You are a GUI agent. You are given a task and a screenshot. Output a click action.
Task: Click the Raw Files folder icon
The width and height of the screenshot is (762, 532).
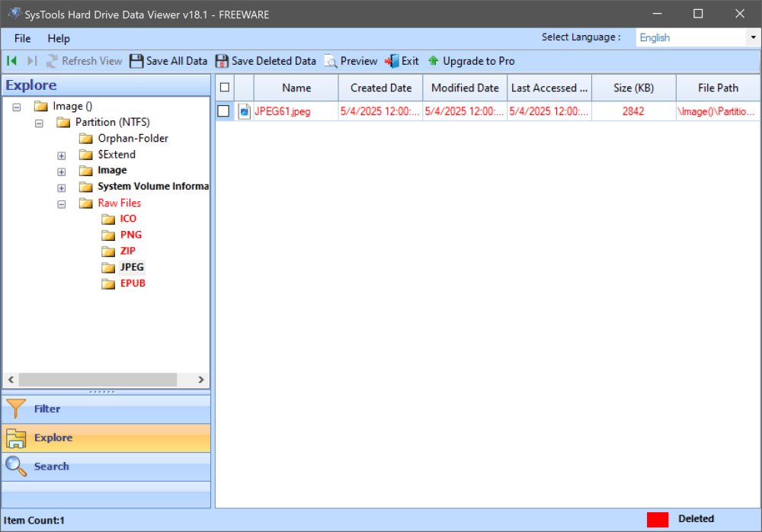(x=86, y=203)
